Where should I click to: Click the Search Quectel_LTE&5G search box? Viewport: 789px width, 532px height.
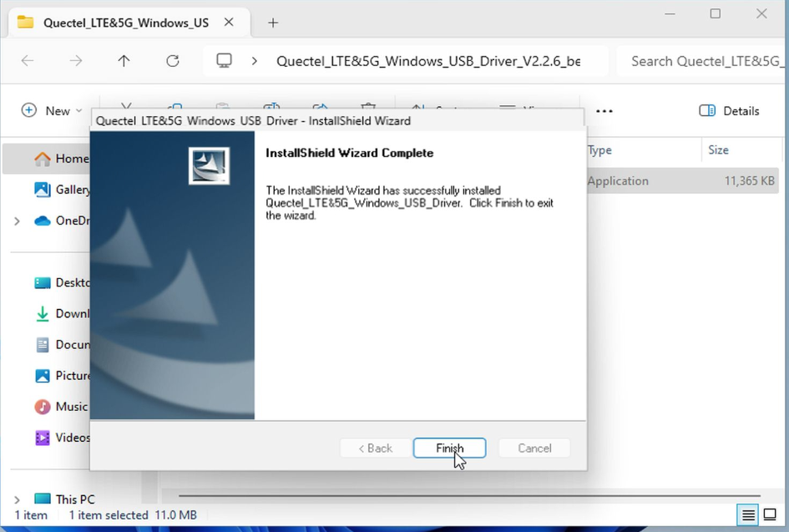coord(701,61)
